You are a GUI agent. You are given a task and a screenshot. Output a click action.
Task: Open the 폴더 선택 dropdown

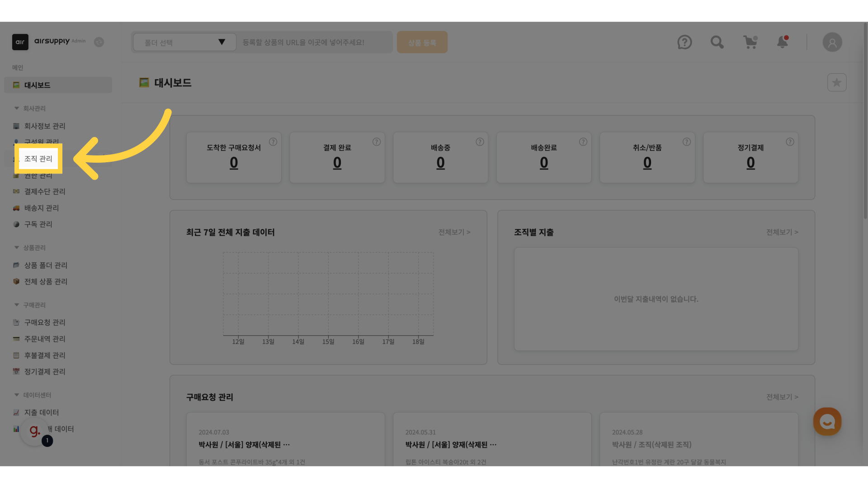(184, 42)
